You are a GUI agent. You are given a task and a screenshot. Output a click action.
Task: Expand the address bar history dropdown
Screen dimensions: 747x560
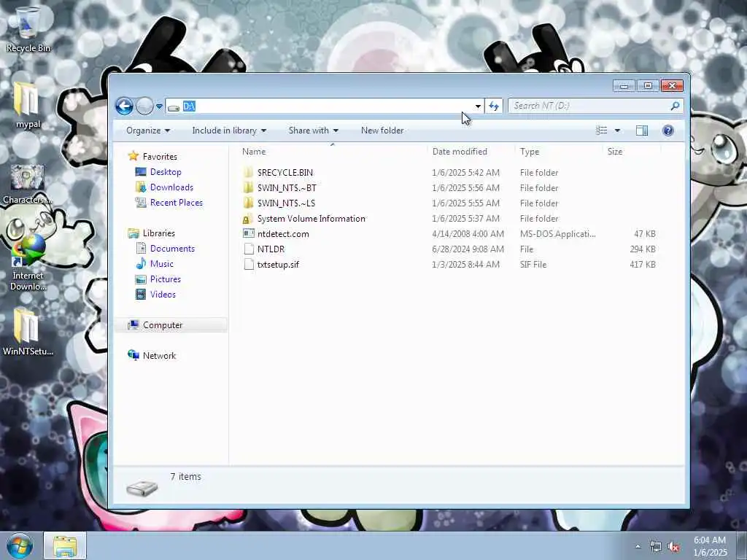pos(477,106)
